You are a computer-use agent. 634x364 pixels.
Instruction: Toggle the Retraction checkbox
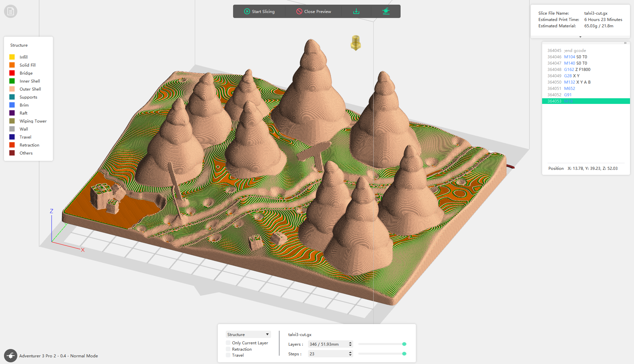[x=228, y=349]
